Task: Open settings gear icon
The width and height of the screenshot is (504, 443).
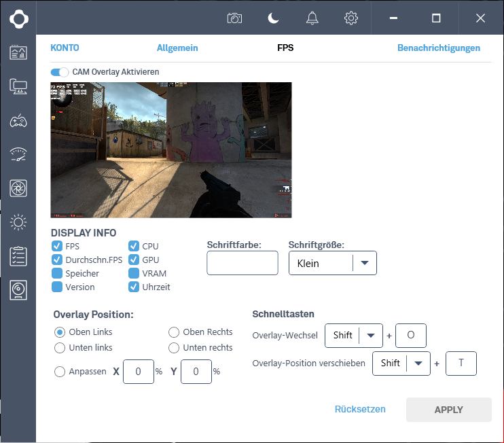Action: 351,18
